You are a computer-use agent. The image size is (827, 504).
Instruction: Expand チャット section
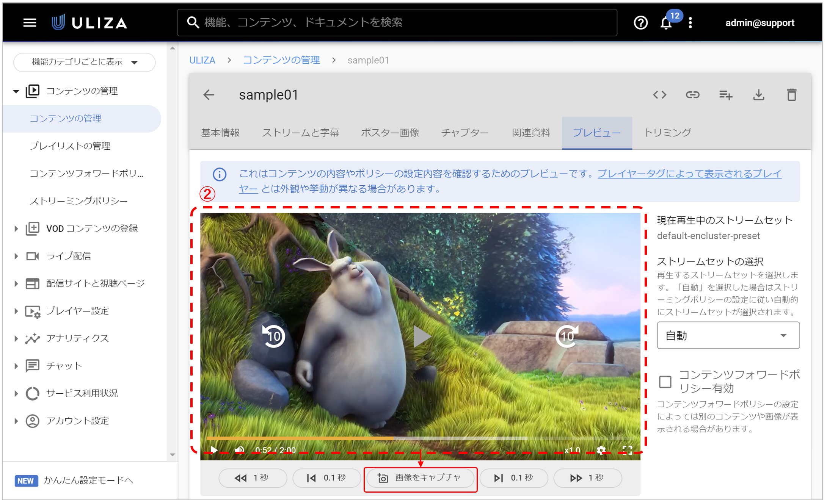click(x=16, y=366)
